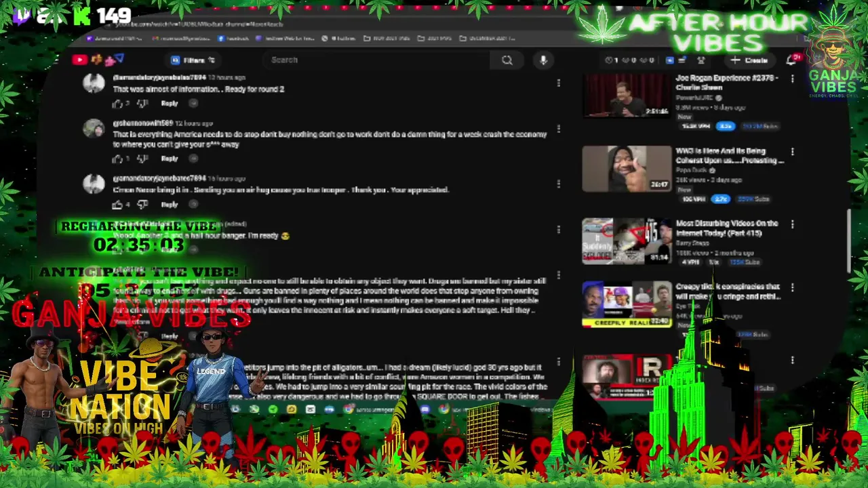Open options for 'Drugs are banned' comment
Viewport: 868px width, 488px height.
tap(559, 276)
